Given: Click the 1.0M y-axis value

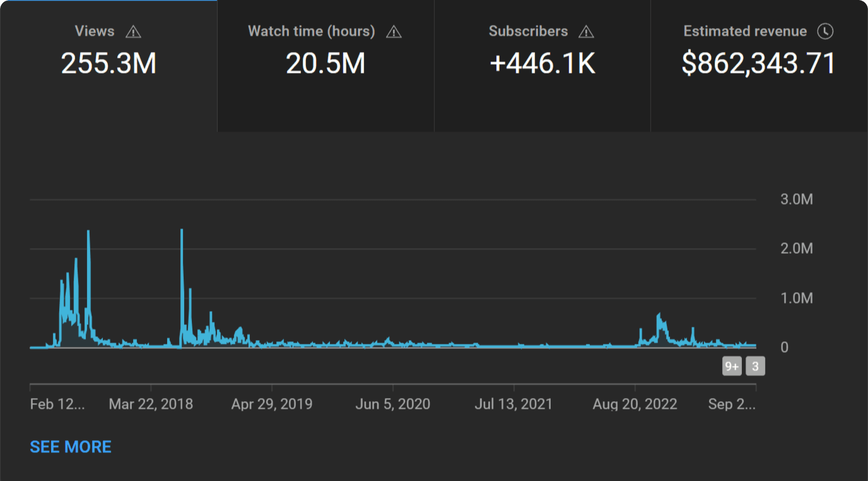Looking at the screenshot, I should [x=797, y=298].
